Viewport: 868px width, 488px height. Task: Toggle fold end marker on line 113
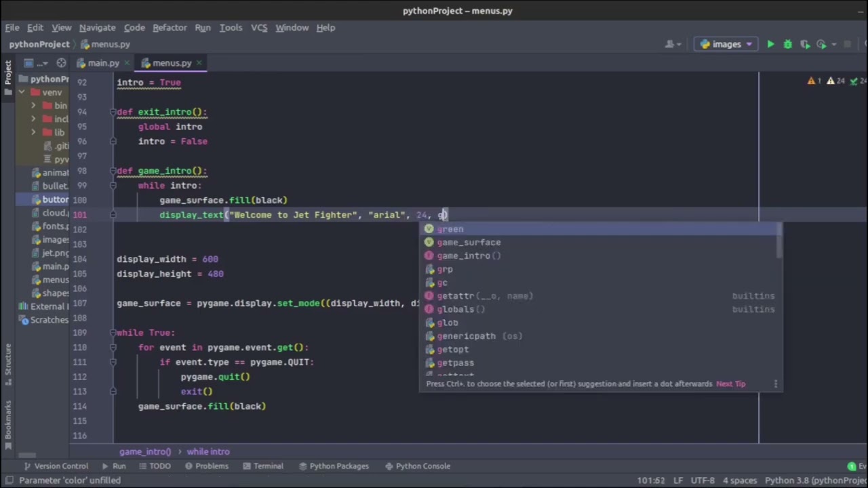[x=113, y=391]
